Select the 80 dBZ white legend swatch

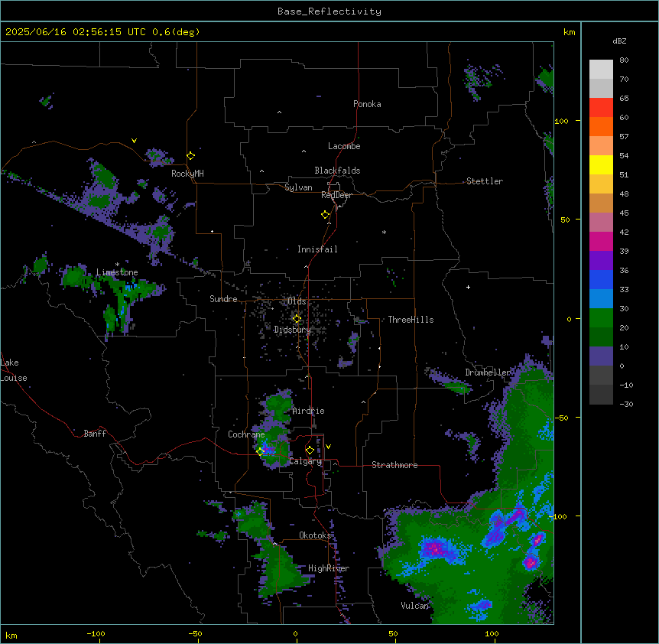(601, 70)
